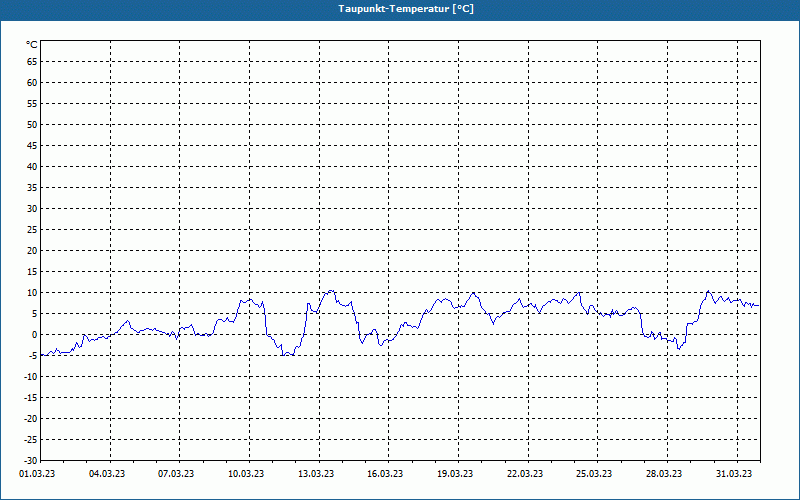The height and width of the screenshot is (500, 800).
Task: Click the 60 value on the y-axis
Action: pyautogui.click(x=32, y=83)
